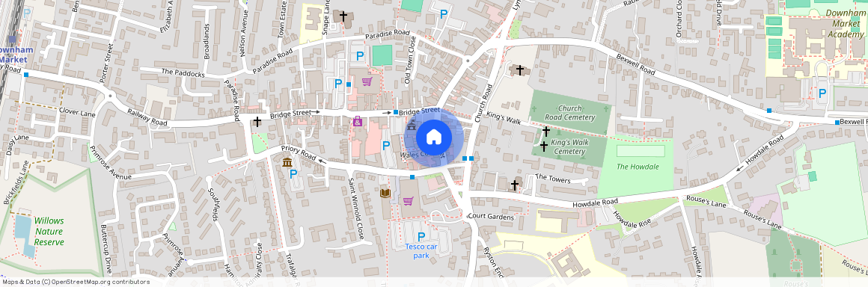
Task: Select the museum icon on Priory Road
Action: pos(287,163)
